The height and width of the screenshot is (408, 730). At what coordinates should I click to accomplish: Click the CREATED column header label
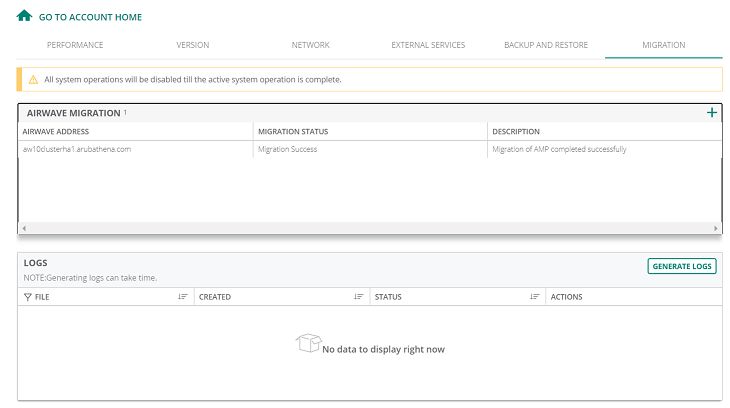point(215,297)
